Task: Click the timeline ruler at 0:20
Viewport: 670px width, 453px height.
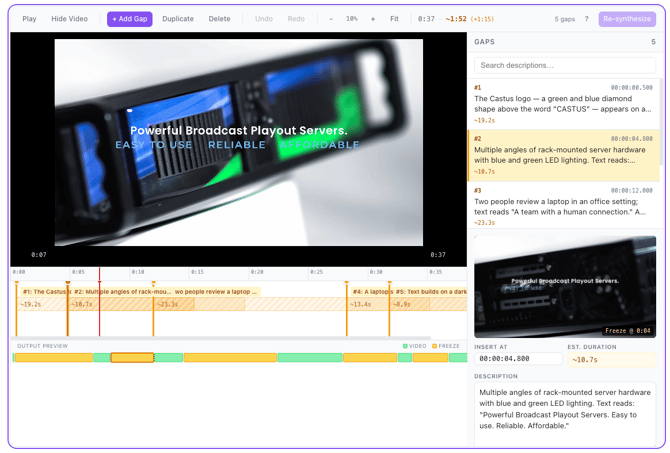Action: (x=257, y=272)
